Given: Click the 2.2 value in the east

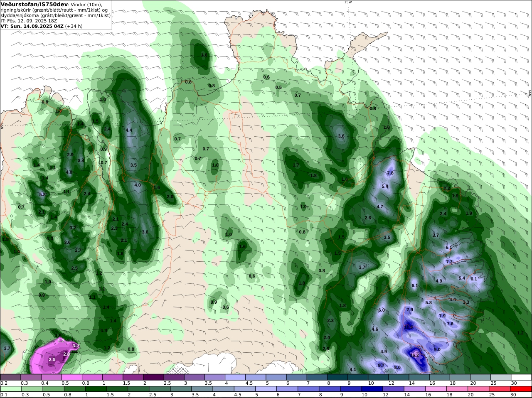Looking at the screenshot, I should (447, 188).
